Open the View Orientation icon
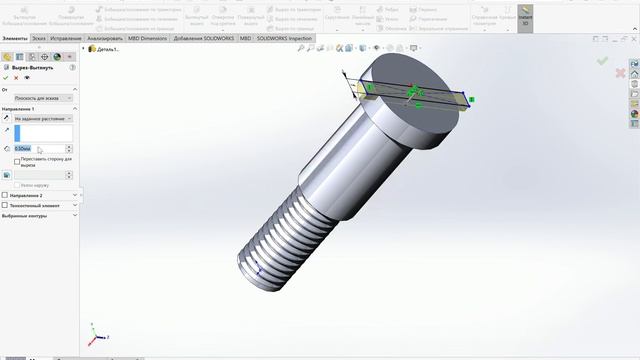This screenshot has height=360, width=640. [350, 48]
